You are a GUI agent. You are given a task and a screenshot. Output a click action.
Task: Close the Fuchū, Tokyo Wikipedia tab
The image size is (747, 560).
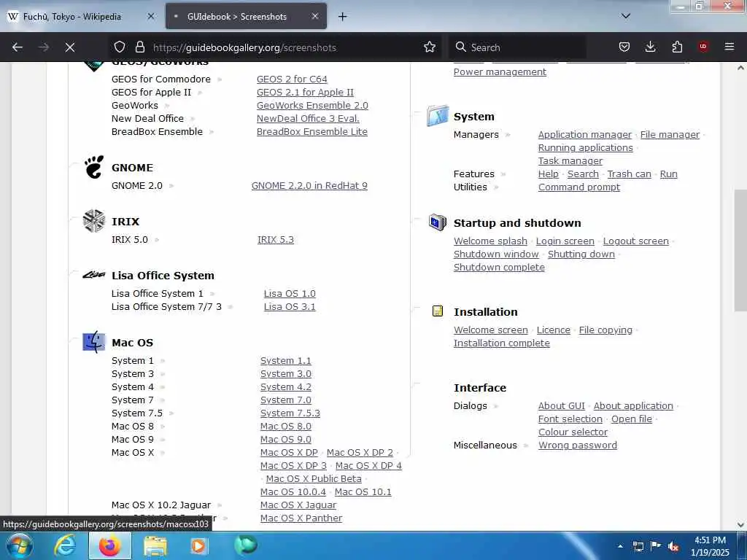point(150,16)
